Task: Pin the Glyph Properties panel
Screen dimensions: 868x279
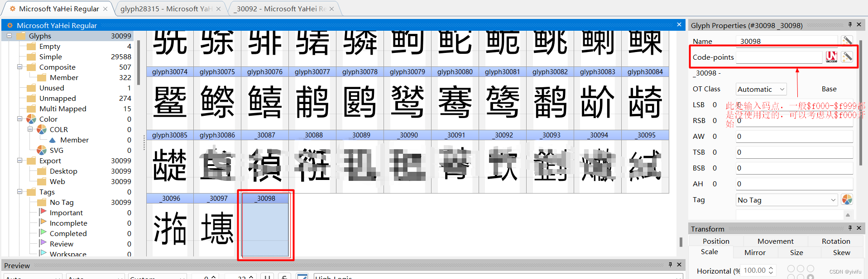Action: point(850,24)
